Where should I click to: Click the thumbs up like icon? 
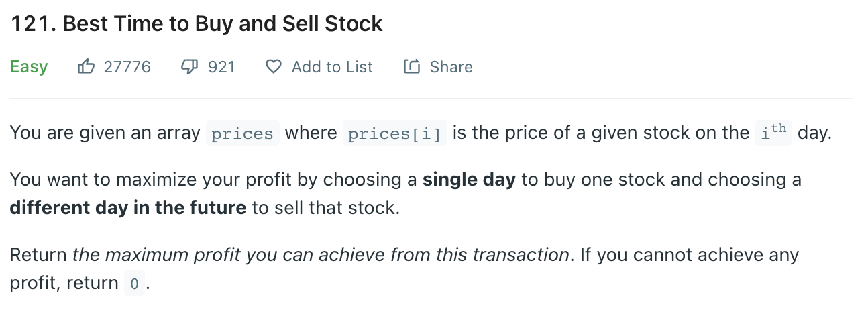86,66
